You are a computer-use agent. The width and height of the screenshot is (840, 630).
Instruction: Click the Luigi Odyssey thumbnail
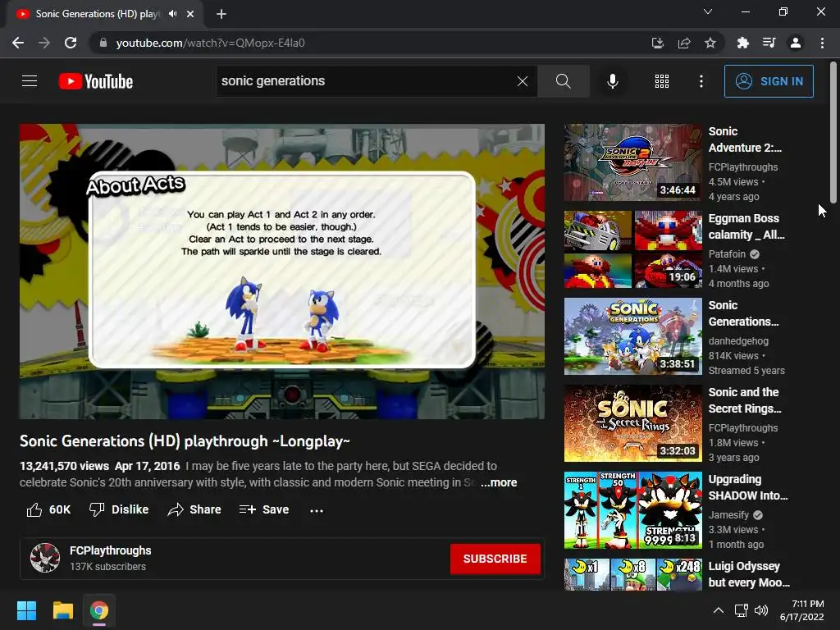coord(632,574)
